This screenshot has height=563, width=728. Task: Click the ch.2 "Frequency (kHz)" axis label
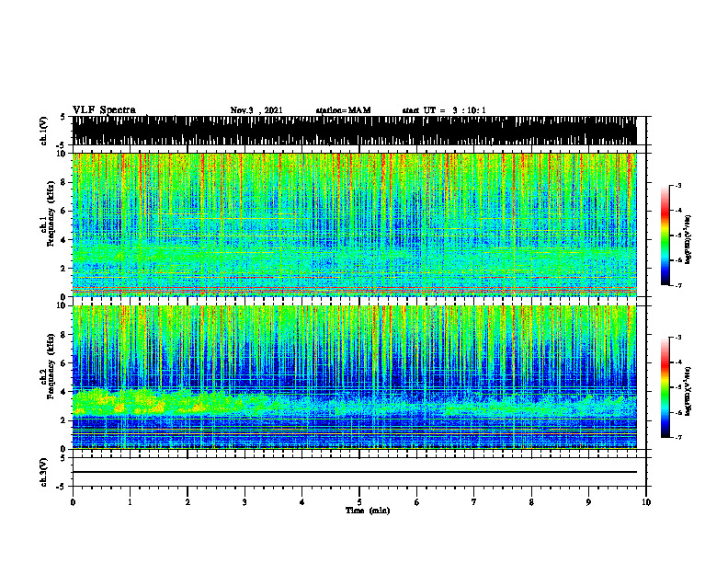click(x=51, y=366)
